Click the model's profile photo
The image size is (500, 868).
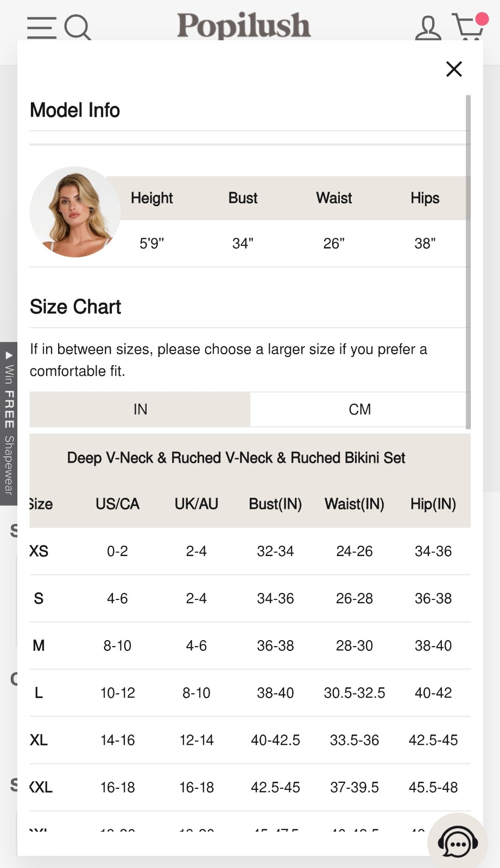click(x=75, y=212)
